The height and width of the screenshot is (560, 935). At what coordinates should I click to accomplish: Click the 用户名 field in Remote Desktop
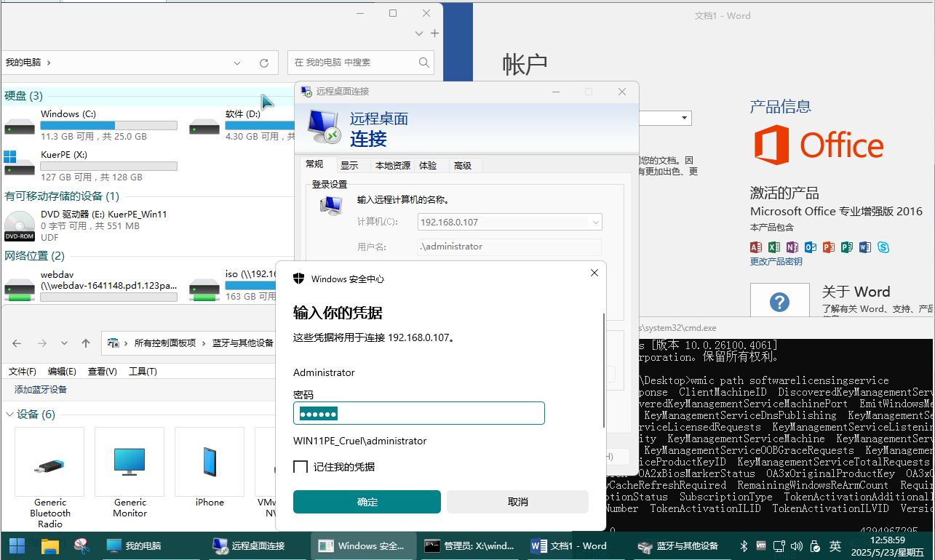(510, 247)
